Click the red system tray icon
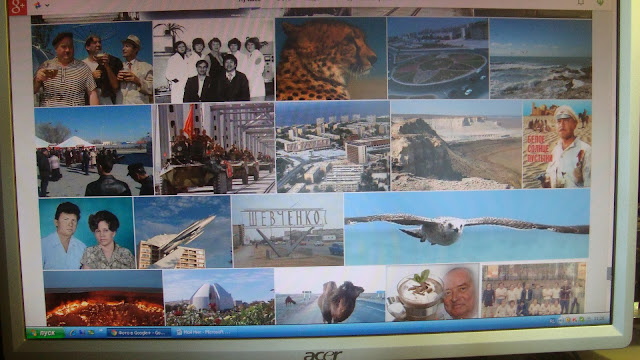This screenshot has width=640, height=360. tap(574, 320)
